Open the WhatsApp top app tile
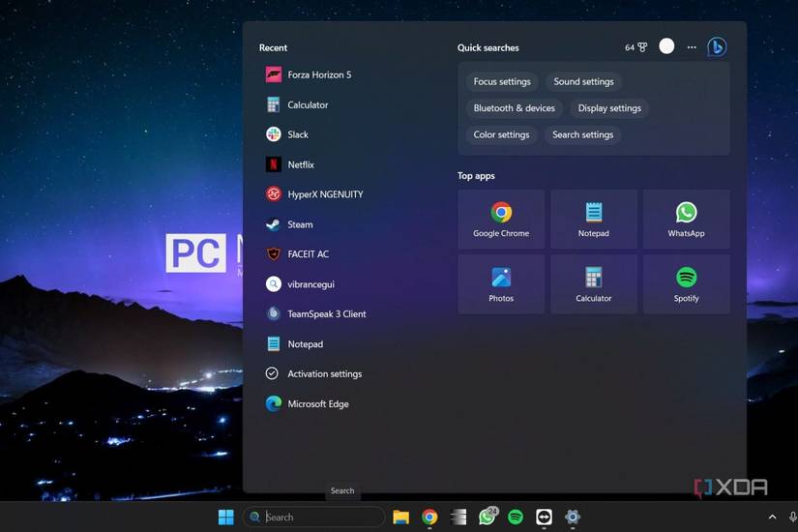Image resolution: width=798 pixels, height=532 pixels. pyautogui.click(x=686, y=220)
